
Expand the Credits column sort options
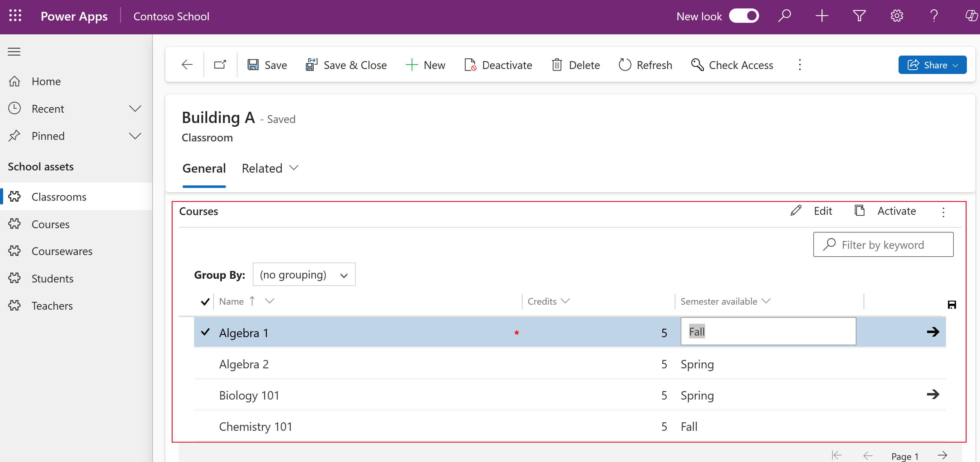[x=565, y=301]
